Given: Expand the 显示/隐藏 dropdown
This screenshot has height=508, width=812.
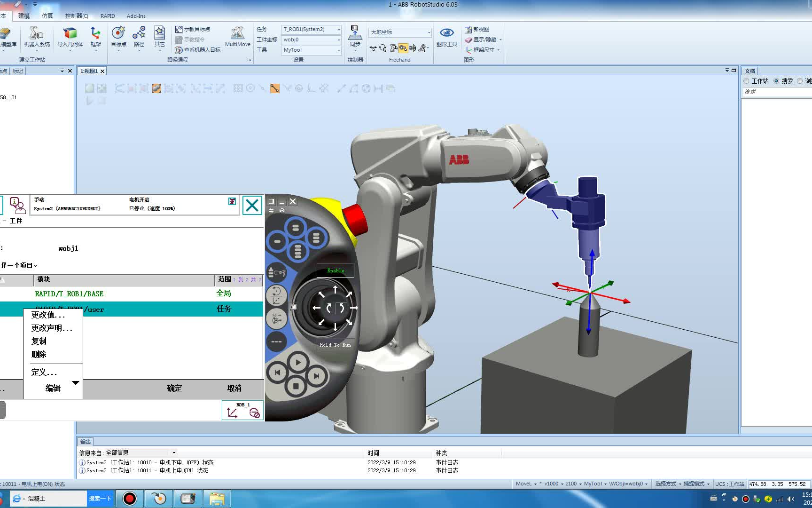Looking at the screenshot, I should pyautogui.click(x=500, y=40).
